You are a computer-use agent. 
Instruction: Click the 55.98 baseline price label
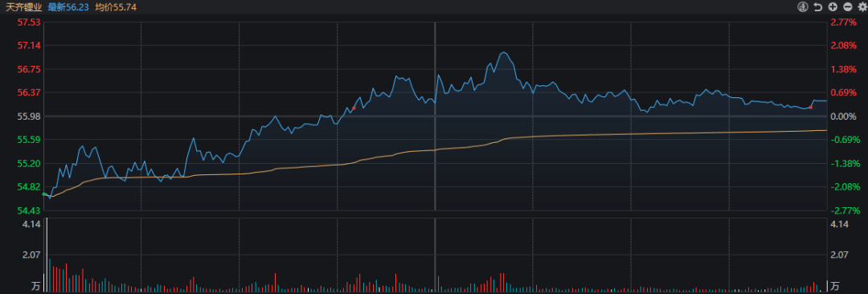[x=29, y=116]
